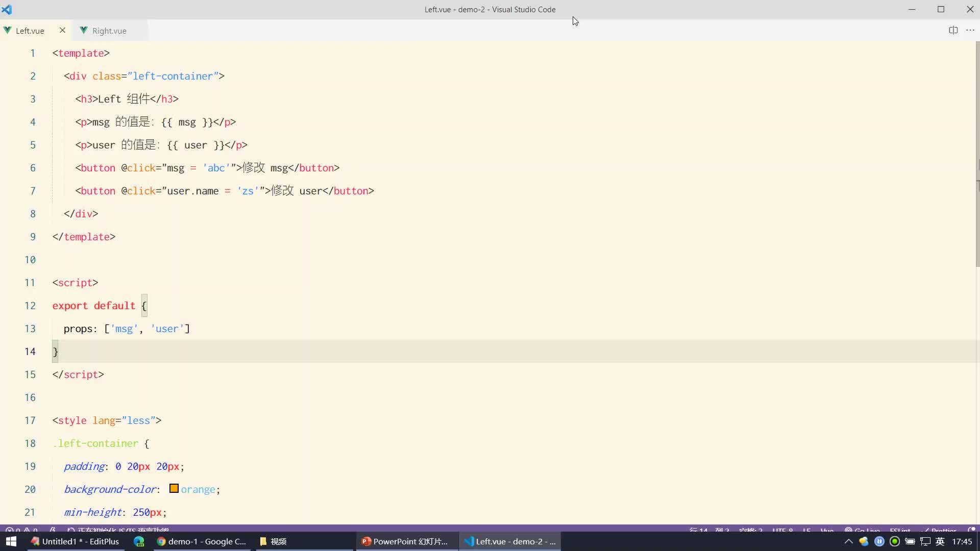Image resolution: width=980 pixels, height=551 pixels.
Task: Click the .left-container selector on line 18
Action: (95, 443)
